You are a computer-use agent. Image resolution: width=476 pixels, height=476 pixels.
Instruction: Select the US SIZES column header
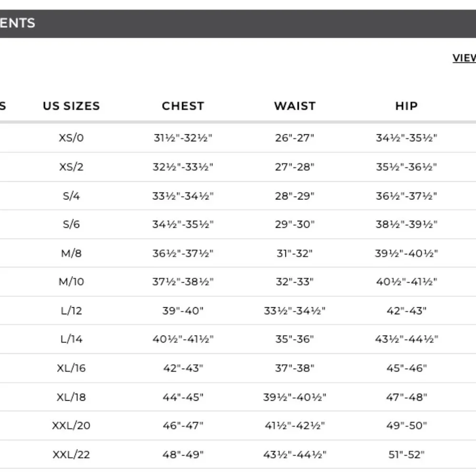point(71,106)
